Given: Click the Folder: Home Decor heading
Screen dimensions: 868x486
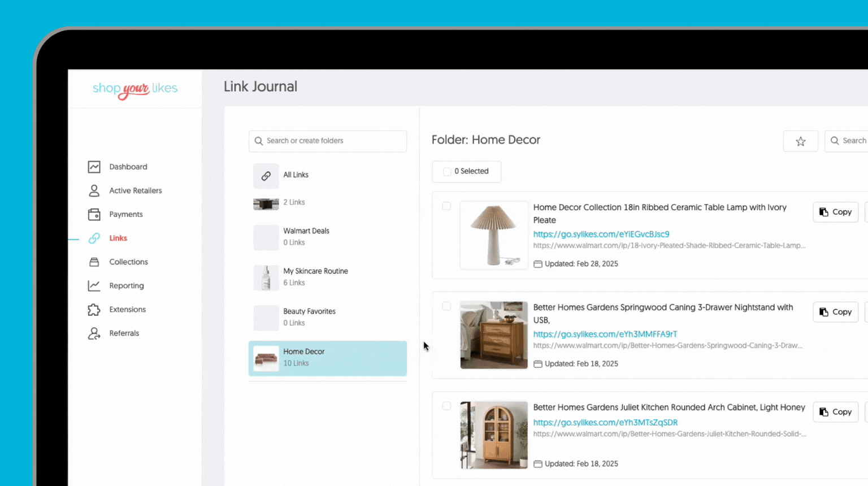Looking at the screenshot, I should click(x=486, y=140).
